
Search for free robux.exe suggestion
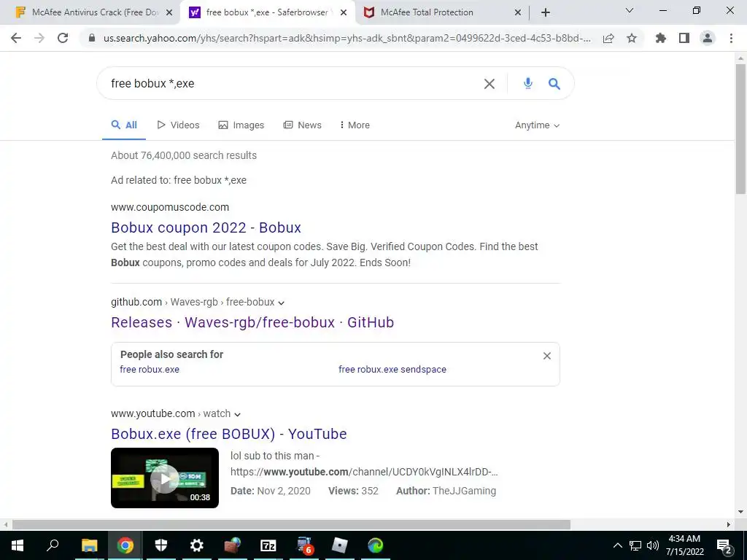[150, 370]
